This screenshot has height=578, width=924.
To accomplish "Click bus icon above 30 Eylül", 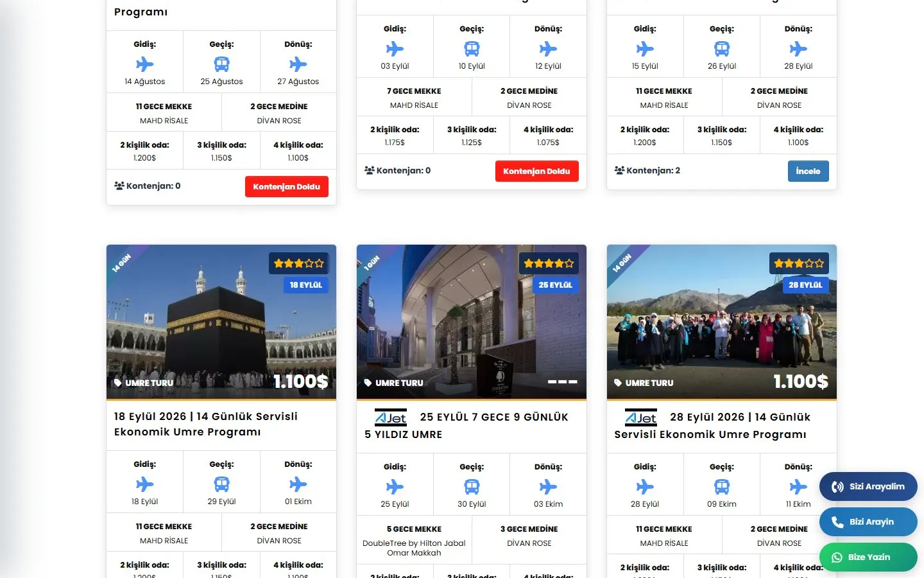I will 472,487.
